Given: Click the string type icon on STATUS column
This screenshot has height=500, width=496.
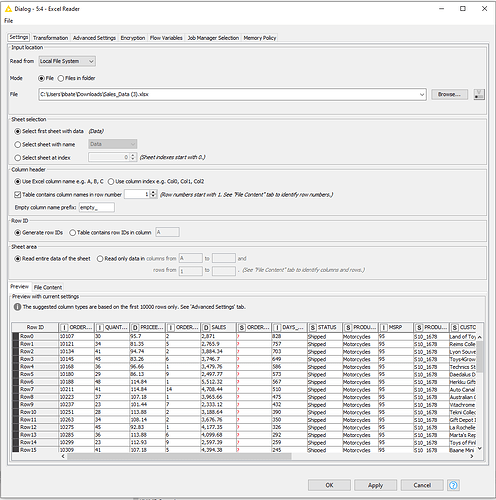Looking at the screenshot, I should click(x=313, y=327).
